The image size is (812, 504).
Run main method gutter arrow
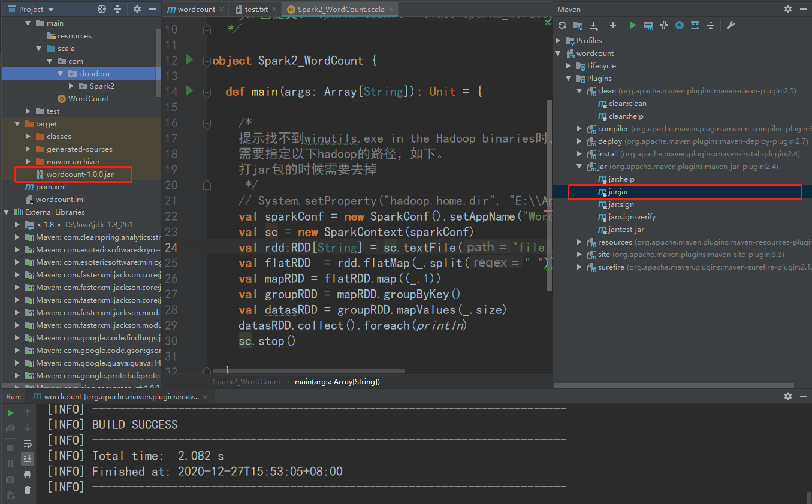tap(190, 91)
